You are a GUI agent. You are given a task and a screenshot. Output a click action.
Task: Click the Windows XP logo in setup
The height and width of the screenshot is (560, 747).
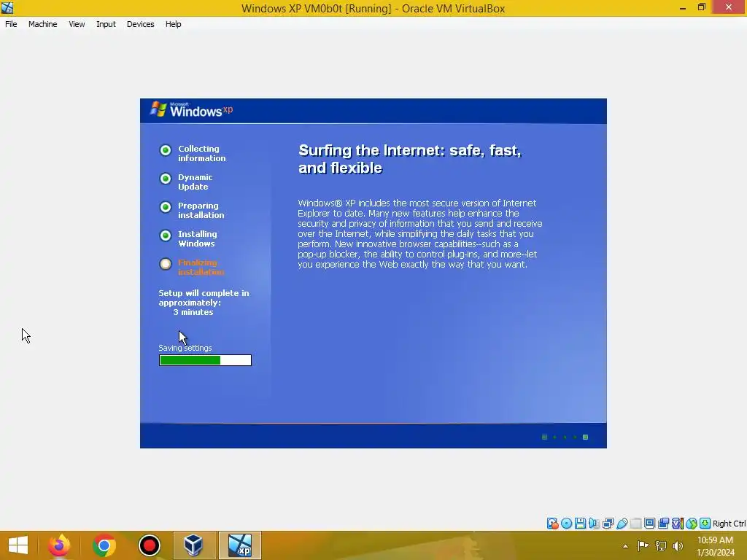tap(192, 109)
